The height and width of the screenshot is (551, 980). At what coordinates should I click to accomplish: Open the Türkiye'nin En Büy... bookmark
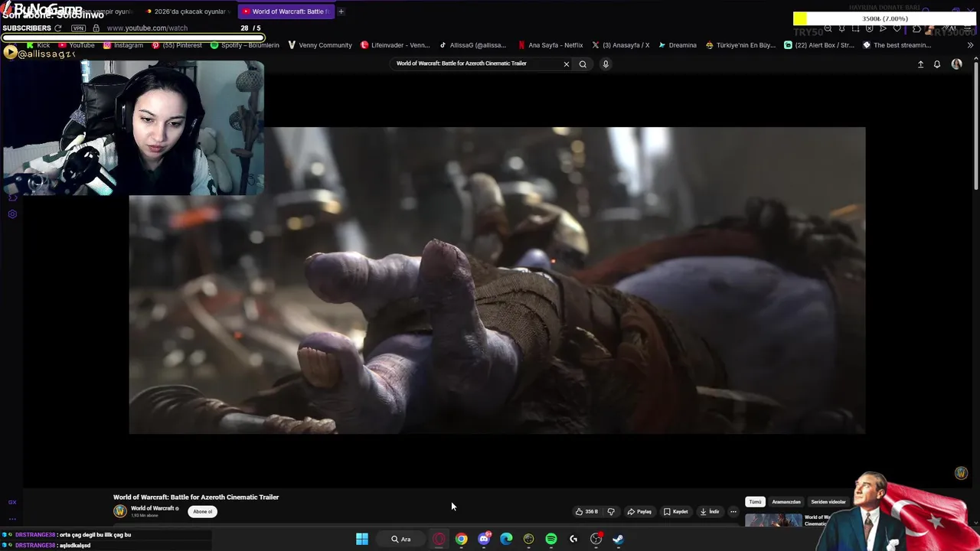click(x=740, y=45)
